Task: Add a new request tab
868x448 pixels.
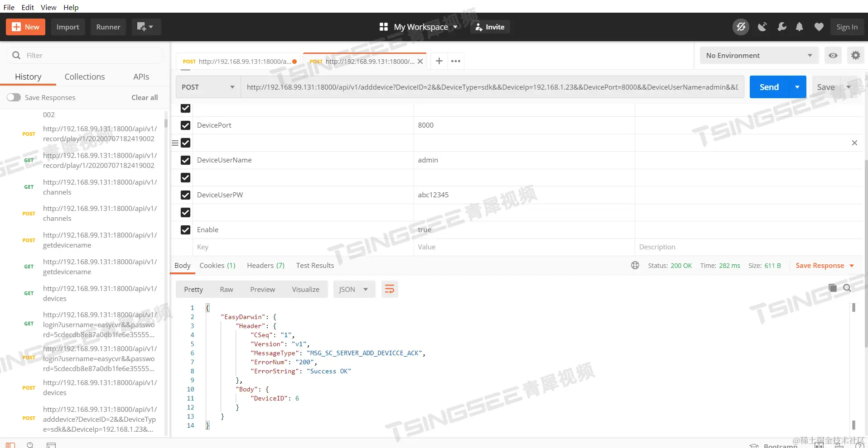Action: [x=439, y=61]
